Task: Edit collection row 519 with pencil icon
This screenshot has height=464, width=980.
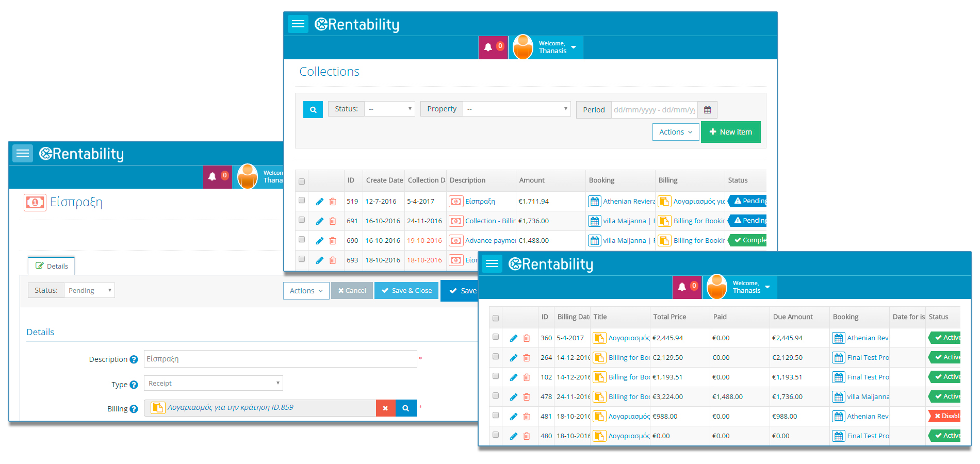Action: [320, 202]
